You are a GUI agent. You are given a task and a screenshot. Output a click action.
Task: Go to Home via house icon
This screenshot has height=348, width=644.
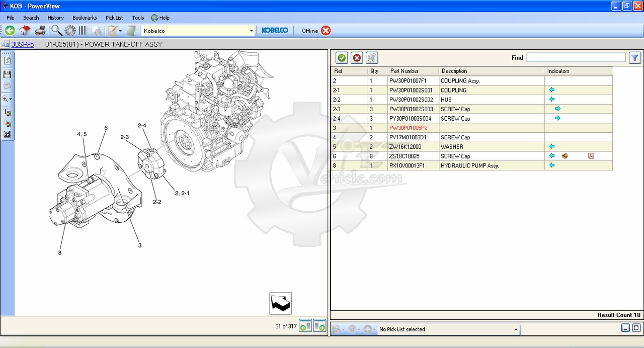click(25, 31)
